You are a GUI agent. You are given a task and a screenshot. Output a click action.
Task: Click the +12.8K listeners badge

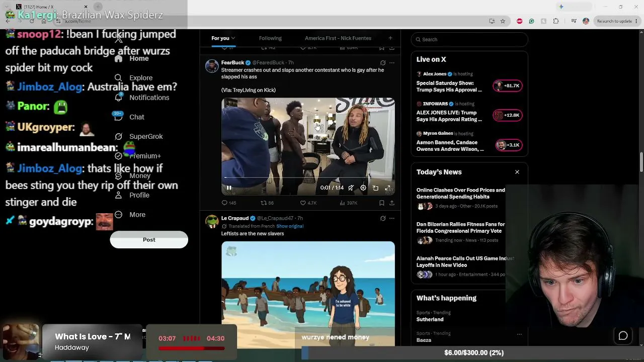pyautogui.click(x=508, y=115)
